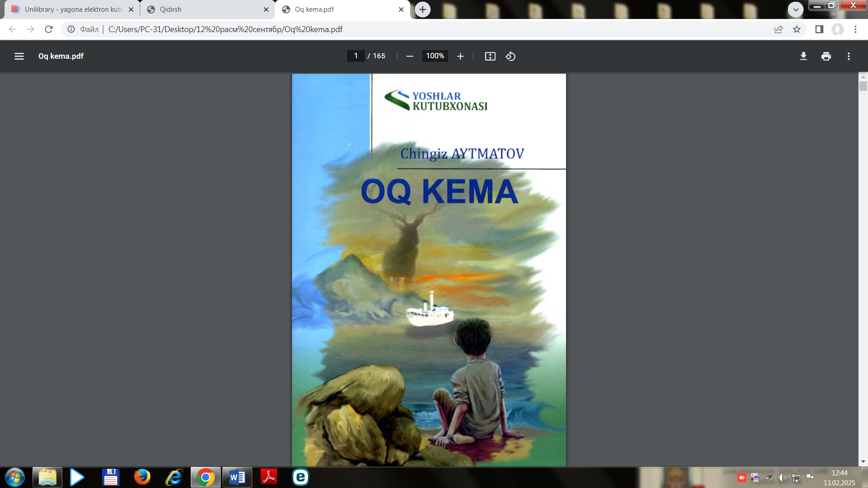This screenshot has height=488, width=868.
Task: Click the vertical scrollbar thumb
Action: click(x=863, y=86)
